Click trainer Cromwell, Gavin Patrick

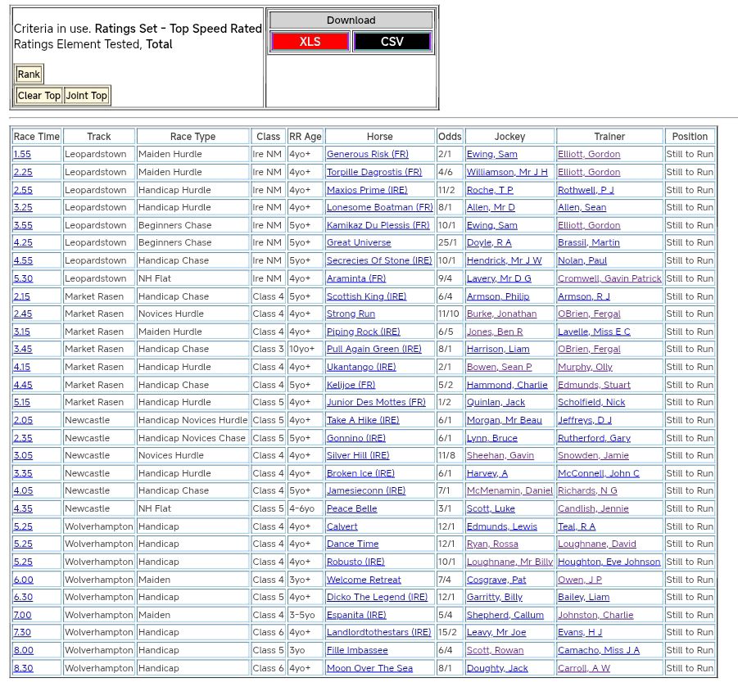coord(609,279)
